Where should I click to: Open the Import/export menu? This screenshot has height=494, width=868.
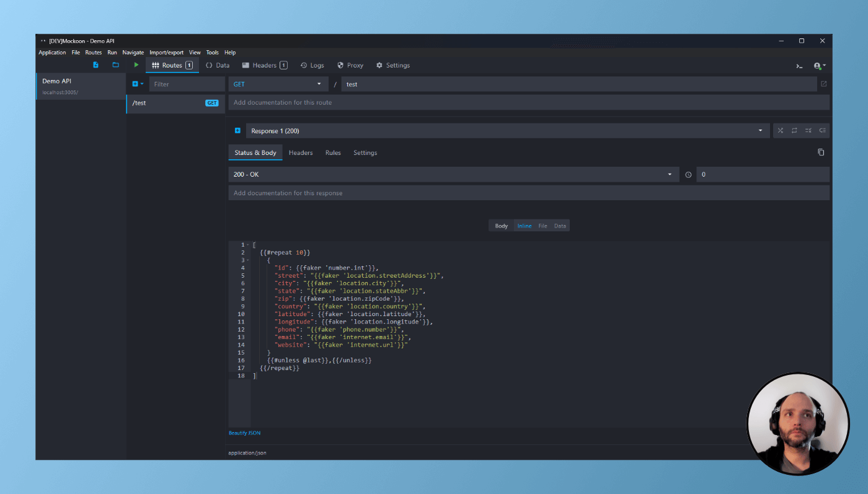coord(166,53)
